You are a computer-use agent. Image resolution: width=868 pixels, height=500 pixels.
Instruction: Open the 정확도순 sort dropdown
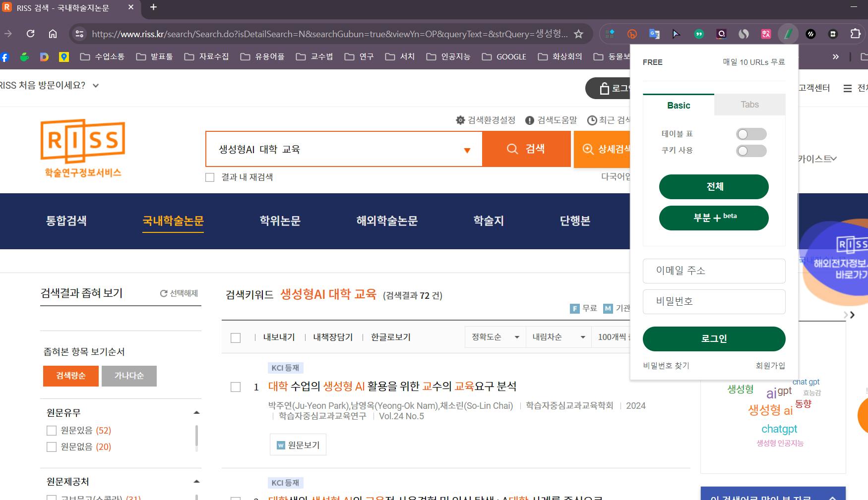495,337
